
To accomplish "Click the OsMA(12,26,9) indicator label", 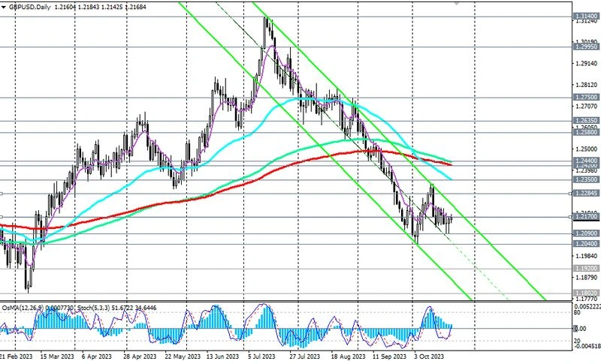I will [x=23, y=308].
